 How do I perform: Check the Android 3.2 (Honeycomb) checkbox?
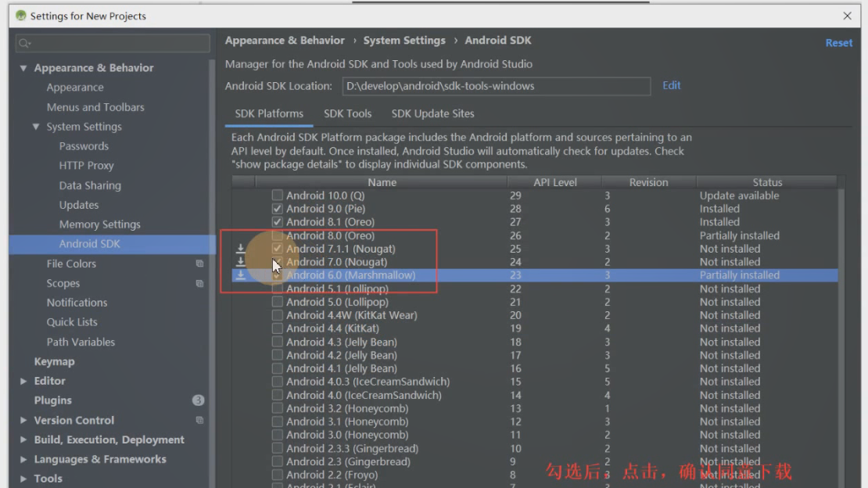278,408
